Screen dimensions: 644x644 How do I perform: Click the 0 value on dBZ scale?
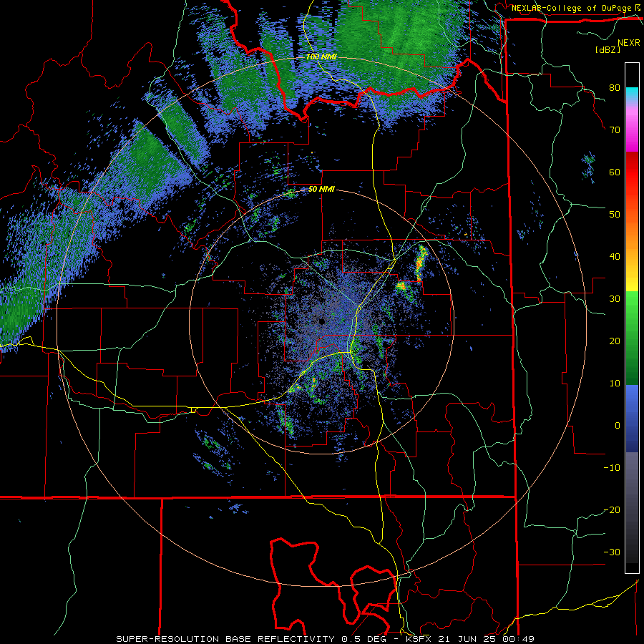(x=618, y=426)
